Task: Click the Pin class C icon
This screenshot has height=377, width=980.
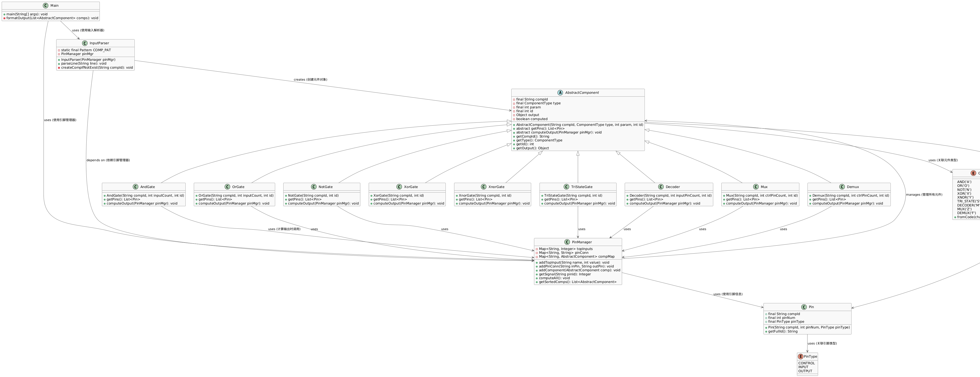Action: pos(804,307)
